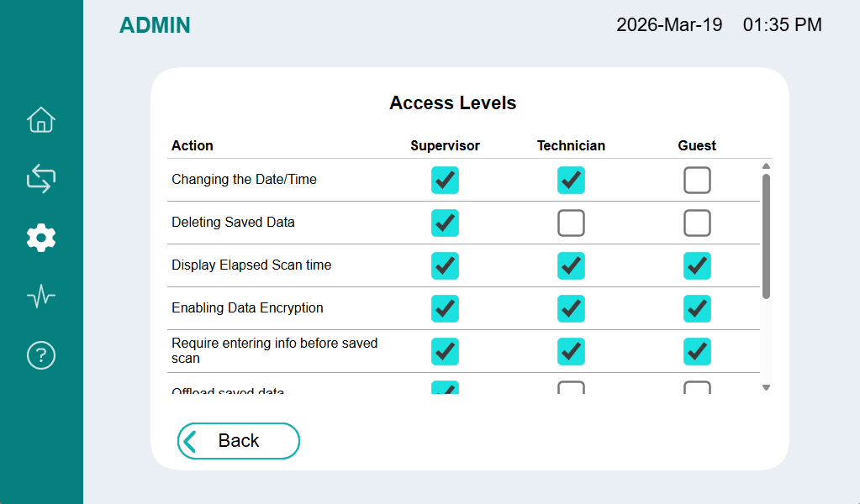
Task: Open the Settings gear icon
Action: coord(41,238)
